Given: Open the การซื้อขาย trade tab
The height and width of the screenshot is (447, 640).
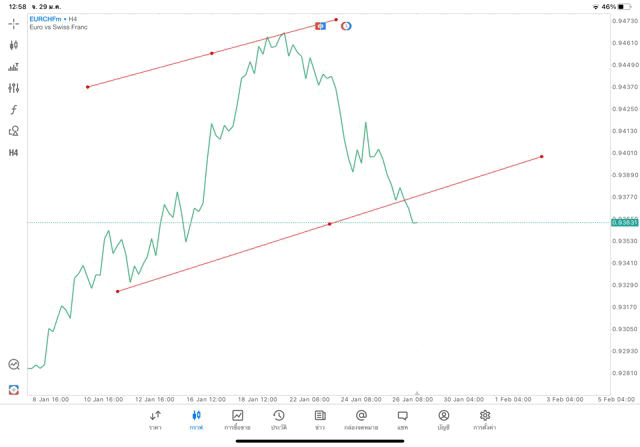Looking at the screenshot, I should (238, 419).
